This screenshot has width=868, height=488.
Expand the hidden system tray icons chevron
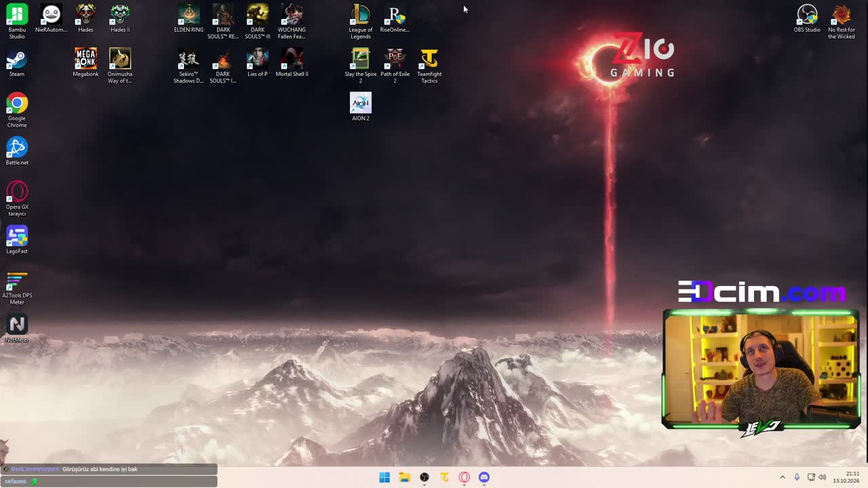tap(782, 477)
